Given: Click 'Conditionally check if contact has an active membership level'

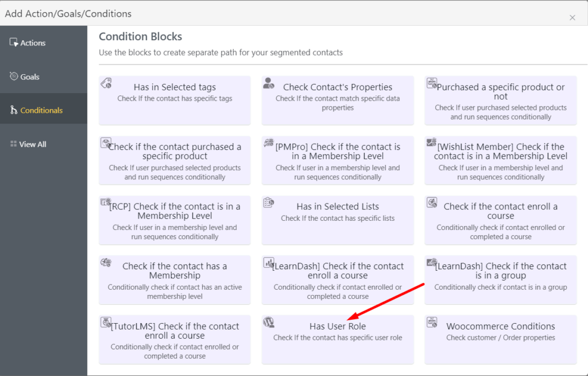Looking at the screenshot, I should click(x=175, y=292).
